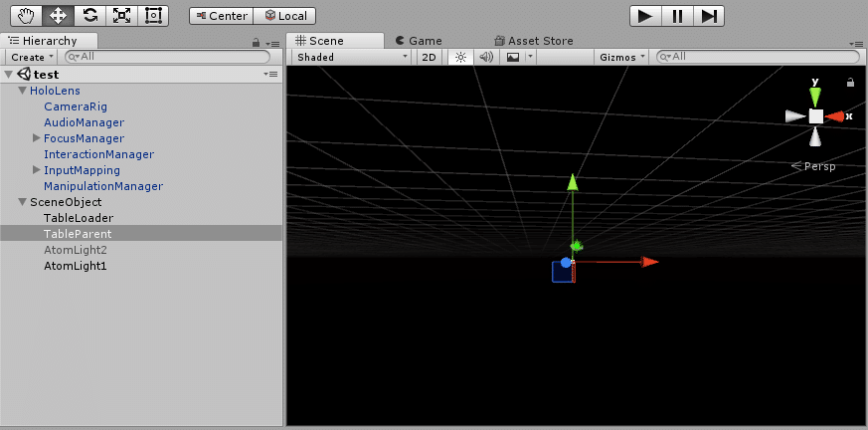Start Play mode
868x430 pixels.
(645, 16)
